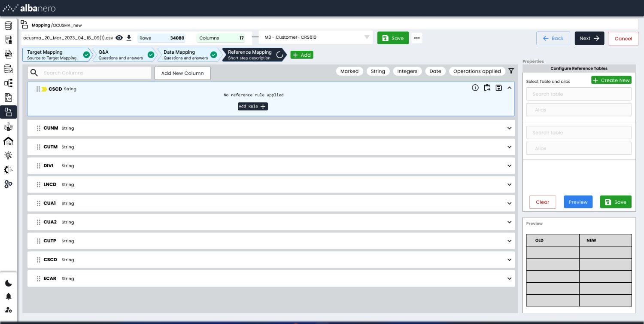This screenshot has height=324, width=644.
Task: Click the paste rule clipboard icon
Action: [487, 88]
